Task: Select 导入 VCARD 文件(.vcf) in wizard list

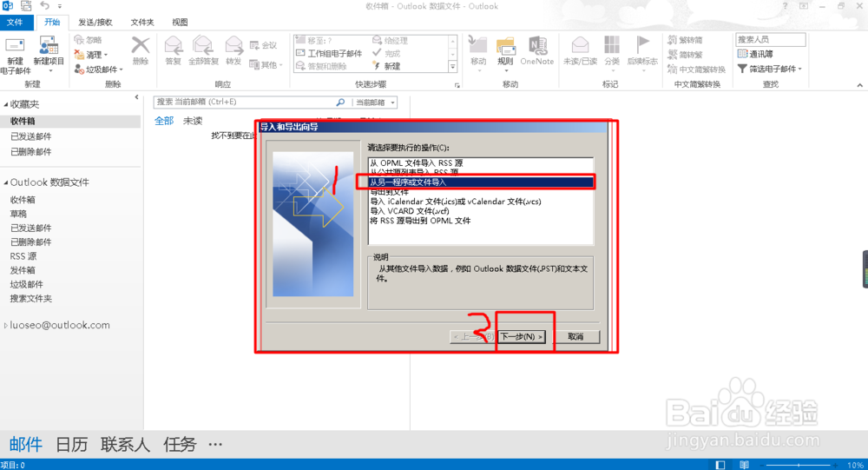Action: click(x=410, y=211)
